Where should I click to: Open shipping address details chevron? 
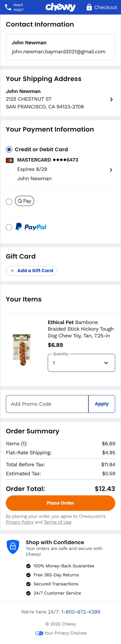pos(111,100)
